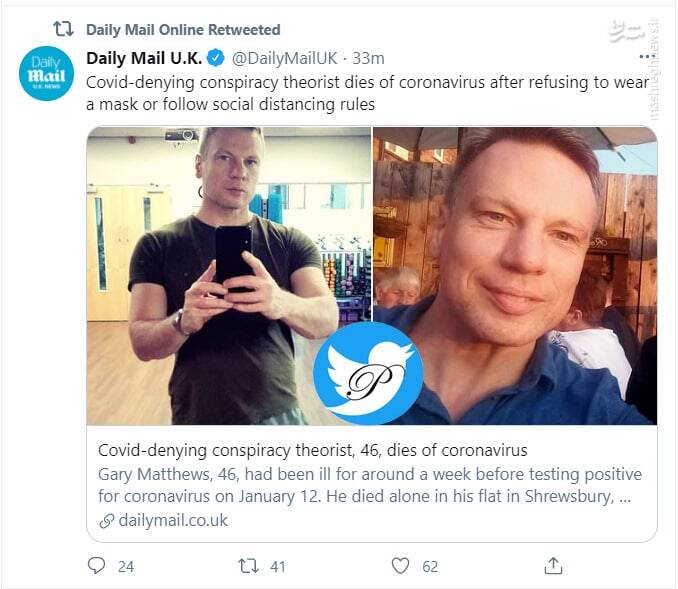Click the retweeted arrows icon above tweet
Viewport: 678px width, 589px height.
click(x=63, y=29)
